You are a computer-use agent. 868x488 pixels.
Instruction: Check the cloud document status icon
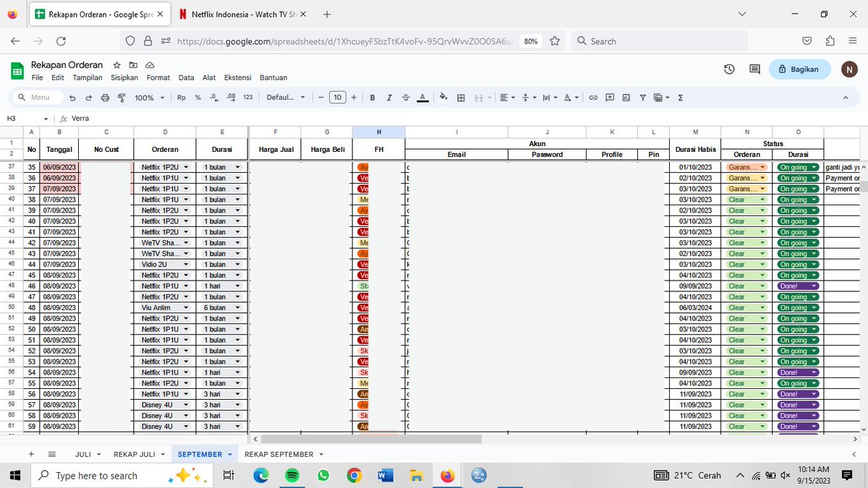click(x=150, y=65)
